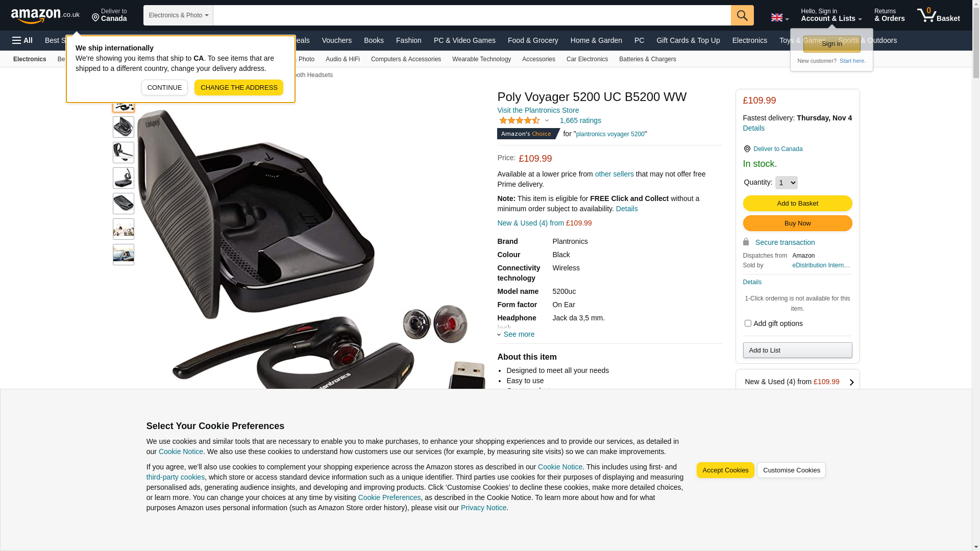Click in the search input field
980x551 pixels.
coord(472,15)
